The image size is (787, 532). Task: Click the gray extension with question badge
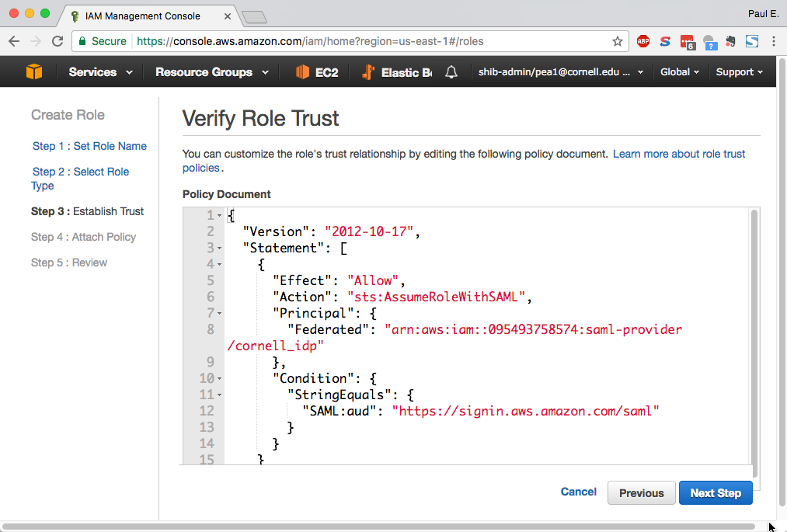709,42
